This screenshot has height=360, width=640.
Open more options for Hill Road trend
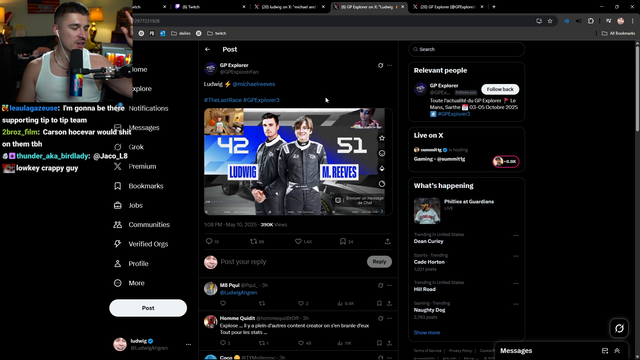click(516, 283)
